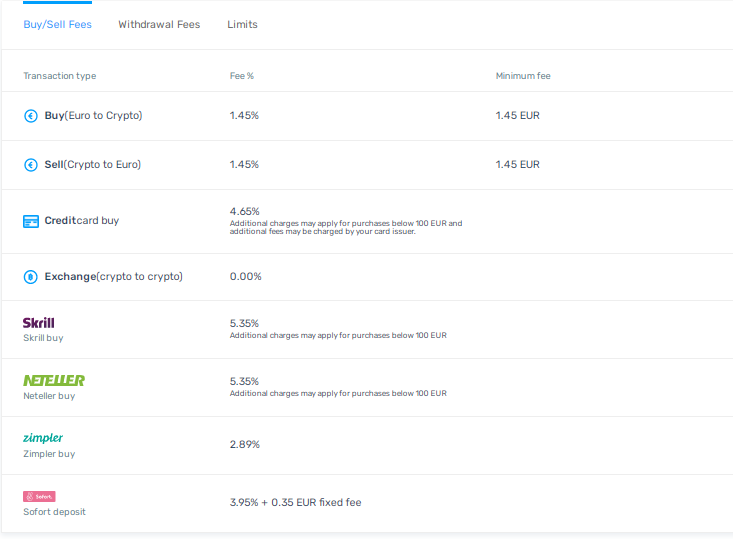This screenshot has height=539, width=733.
Task: Select the Sell (Crypto to Euro) label
Action: point(93,165)
